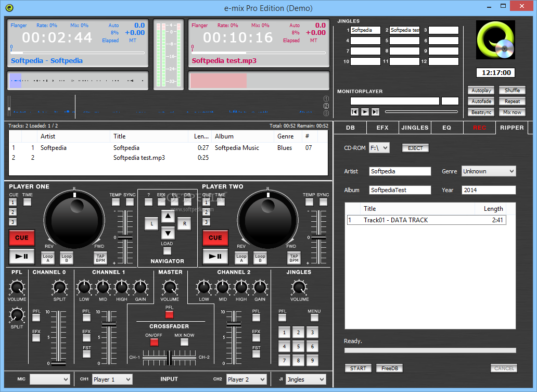Switch to REC tab
537x392 pixels.
[479, 128]
